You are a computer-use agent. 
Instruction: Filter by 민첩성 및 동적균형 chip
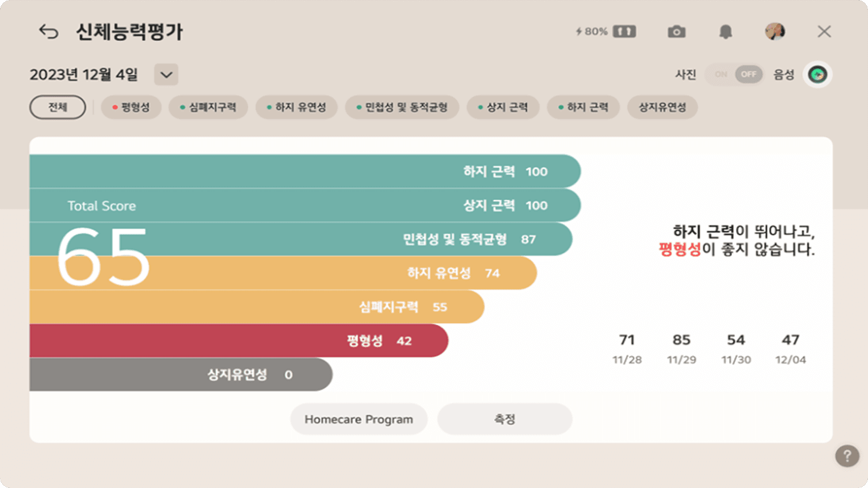click(x=402, y=107)
